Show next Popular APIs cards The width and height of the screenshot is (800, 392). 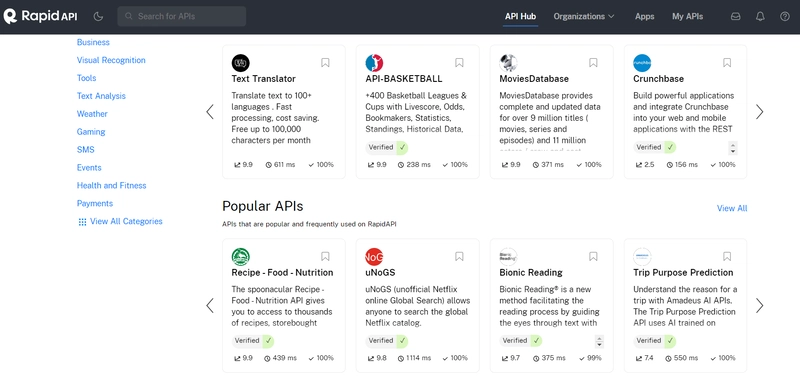pyautogui.click(x=760, y=305)
